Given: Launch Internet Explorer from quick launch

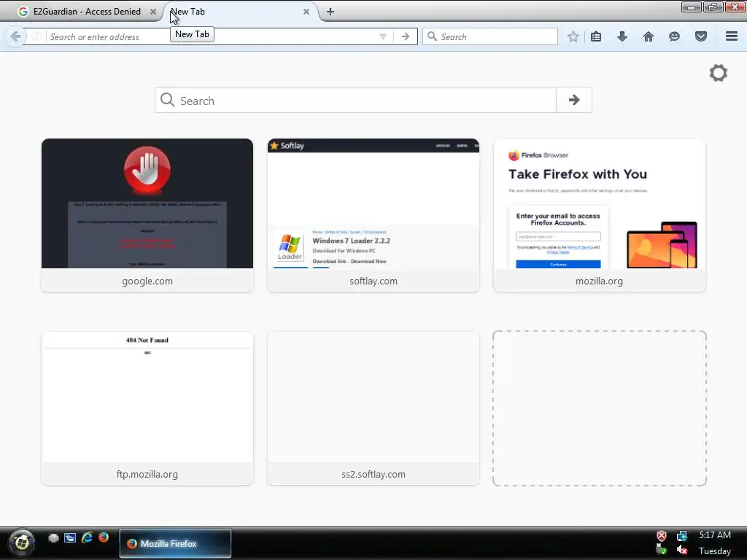Looking at the screenshot, I should 87,537.
